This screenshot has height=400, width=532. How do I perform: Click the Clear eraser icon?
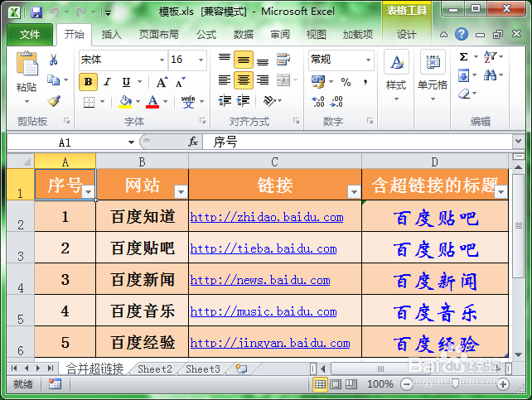point(463,94)
